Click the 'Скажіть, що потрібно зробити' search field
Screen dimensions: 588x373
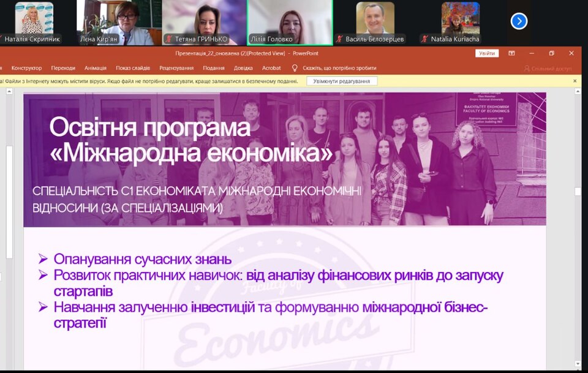339,68
